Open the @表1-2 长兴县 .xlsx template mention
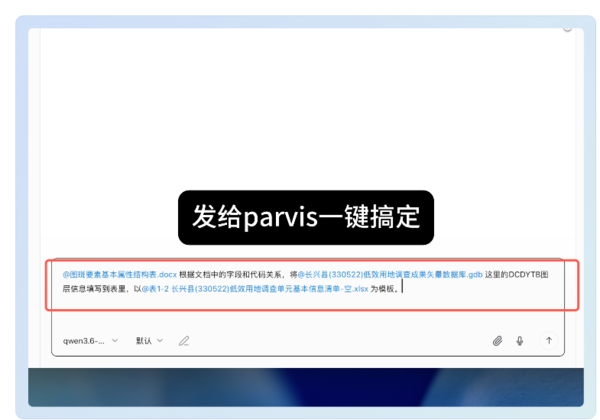600x420 pixels. coord(255,289)
